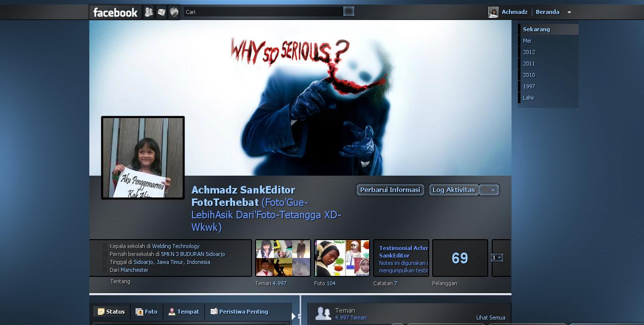Open the photos thumbnail box
The image size is (644, 325).
tap(342, 258)
